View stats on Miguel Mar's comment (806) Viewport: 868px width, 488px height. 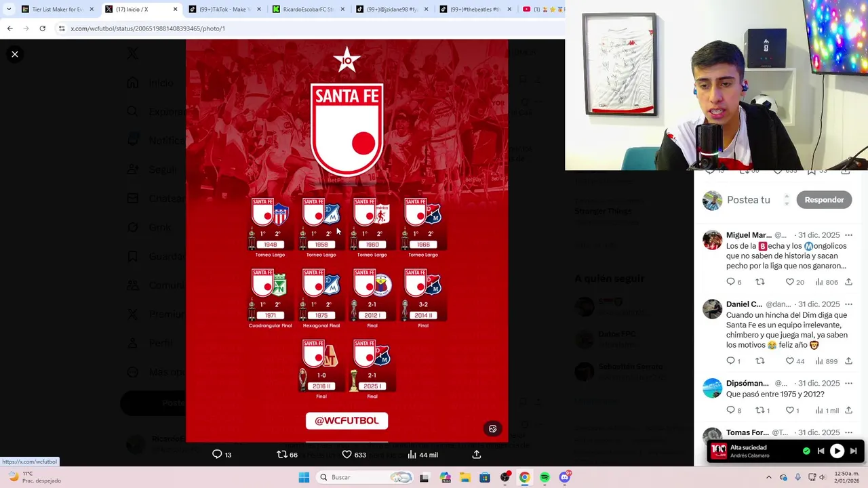coord(827,282)
